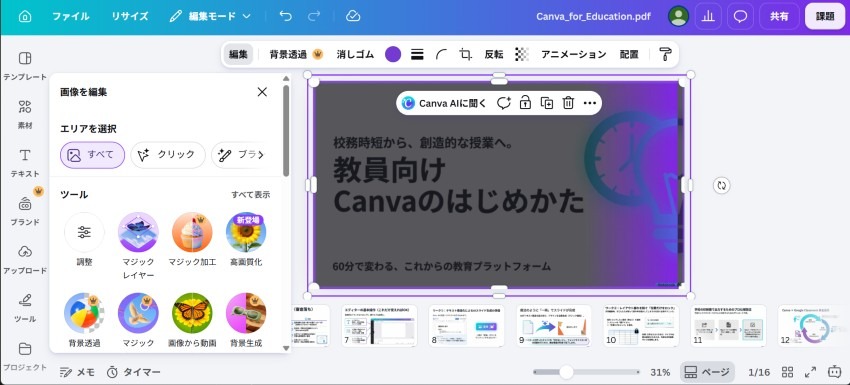Screen dimensions: 850x385
Task: Click the rotate handle icon
Action: tap(721, 185)
